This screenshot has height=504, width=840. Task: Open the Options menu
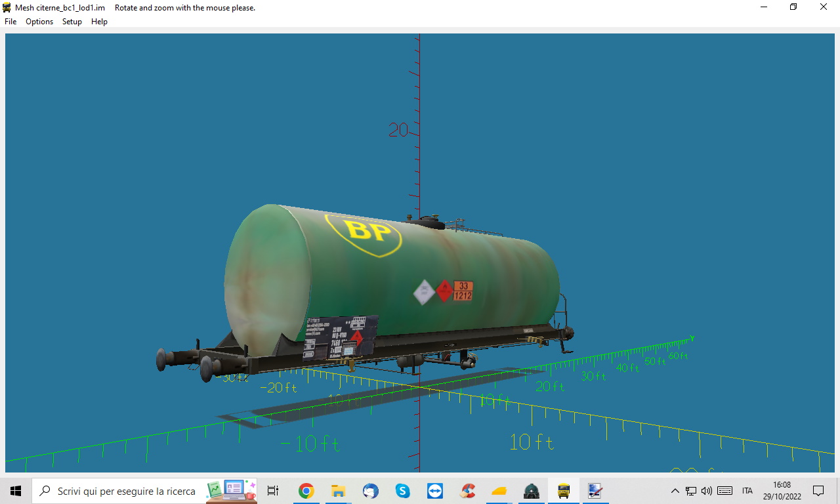pos(39,22)
